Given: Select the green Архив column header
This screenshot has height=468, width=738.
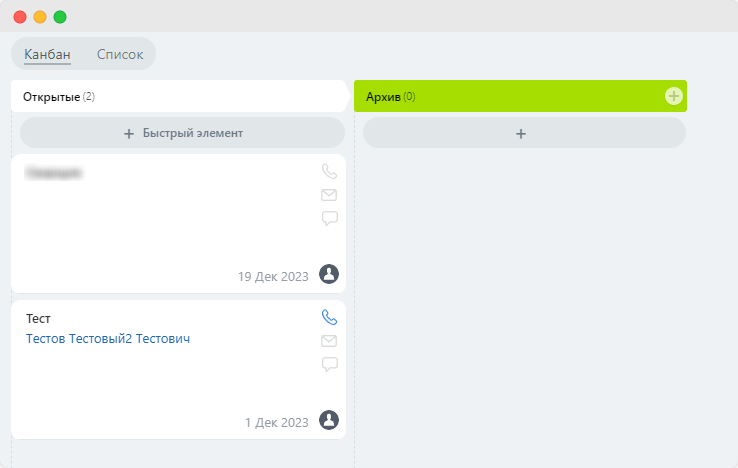Looking at the screenshot, I should (520, 96).
